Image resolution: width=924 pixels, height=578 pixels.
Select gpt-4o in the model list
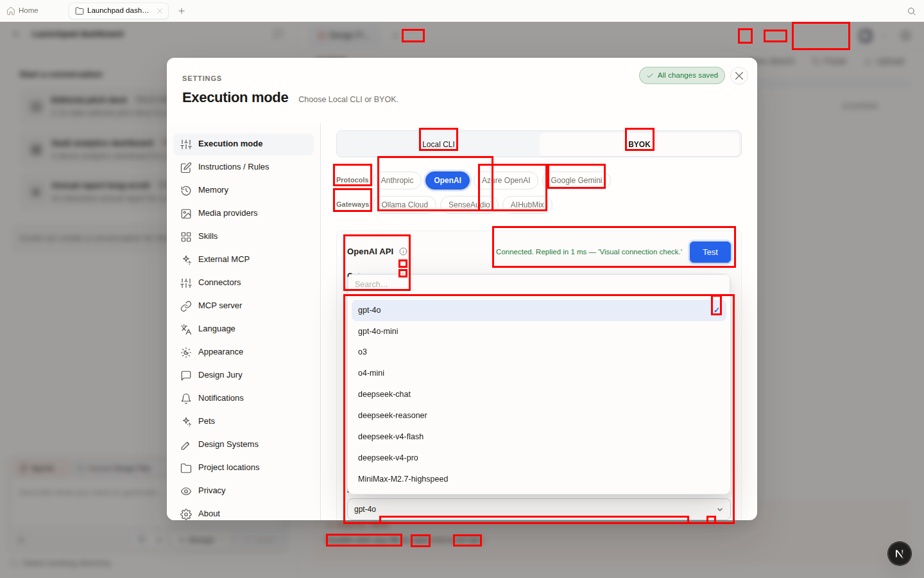click(538, 310)
